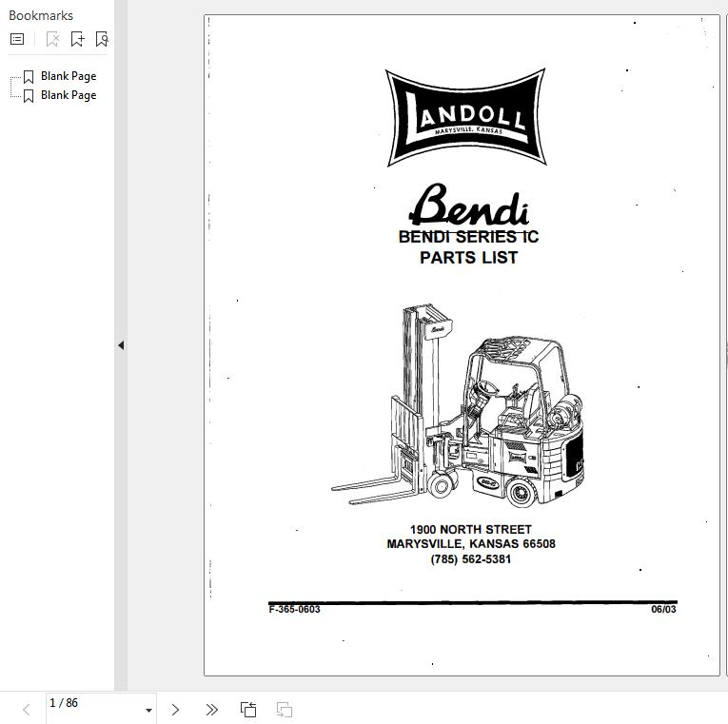Click the Bookmarks panel title
The height and width of the screenshot is (724, 728).
[x=41, y=15]
